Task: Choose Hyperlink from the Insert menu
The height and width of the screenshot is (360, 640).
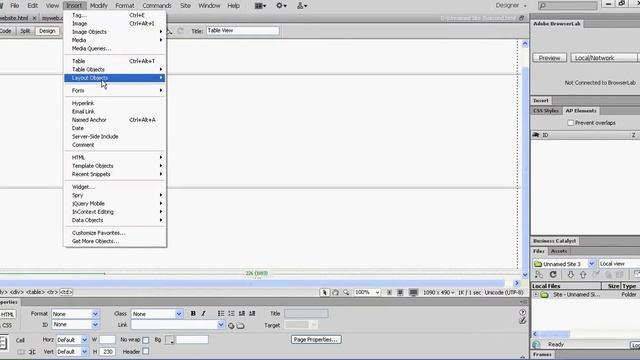Action: (x=115, y=103)
